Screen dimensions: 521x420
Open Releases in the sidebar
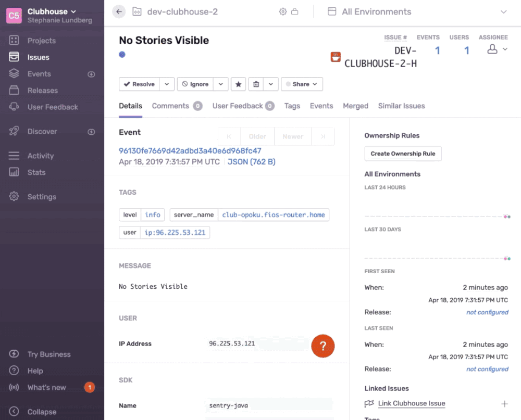coord(42,91)
